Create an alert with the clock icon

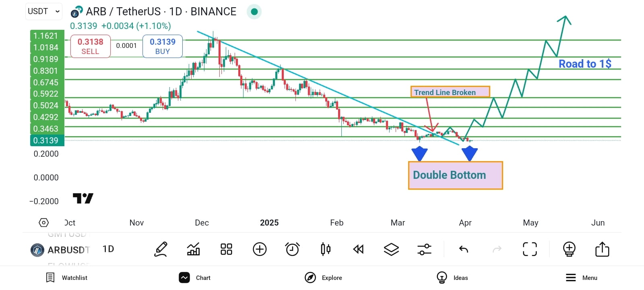coord(292,249)
